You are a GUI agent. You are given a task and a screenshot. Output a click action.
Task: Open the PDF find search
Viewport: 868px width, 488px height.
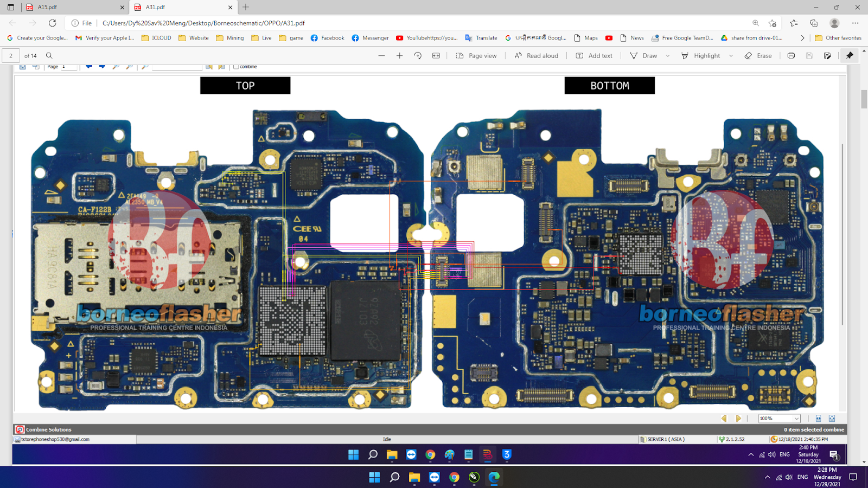pyautogui.click(x=49, y=55)
